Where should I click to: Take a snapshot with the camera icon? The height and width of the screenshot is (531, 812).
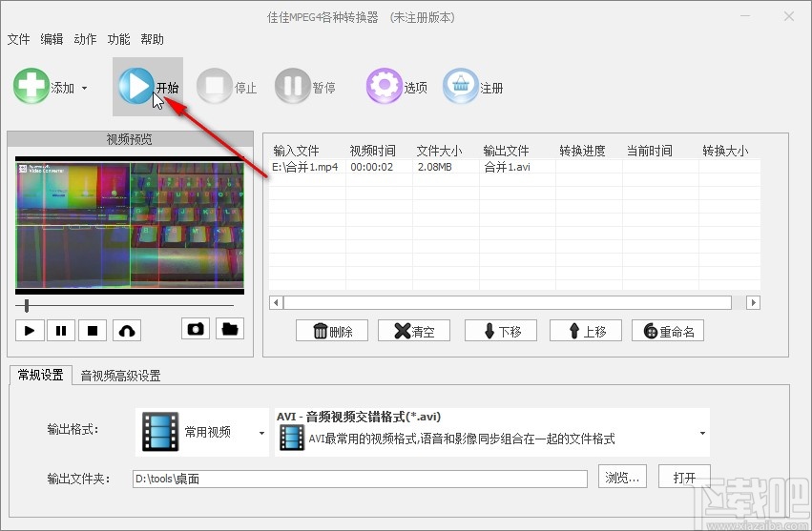[196, 329]
